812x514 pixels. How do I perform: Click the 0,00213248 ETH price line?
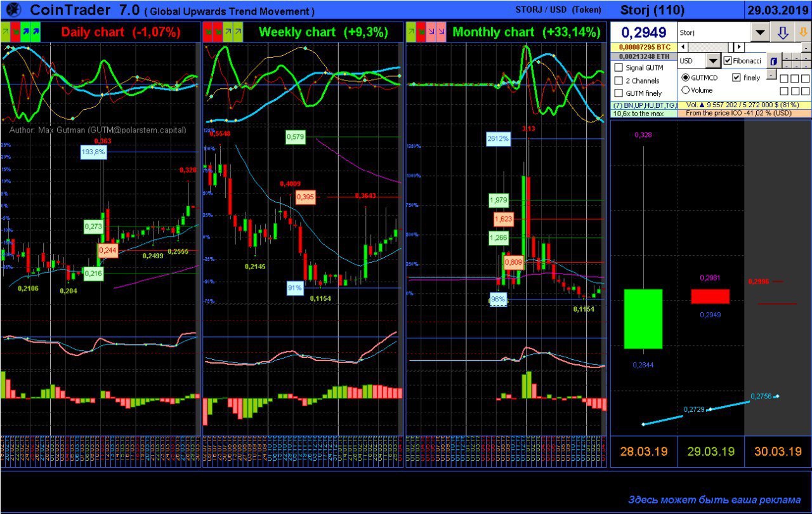pos(643,56)
